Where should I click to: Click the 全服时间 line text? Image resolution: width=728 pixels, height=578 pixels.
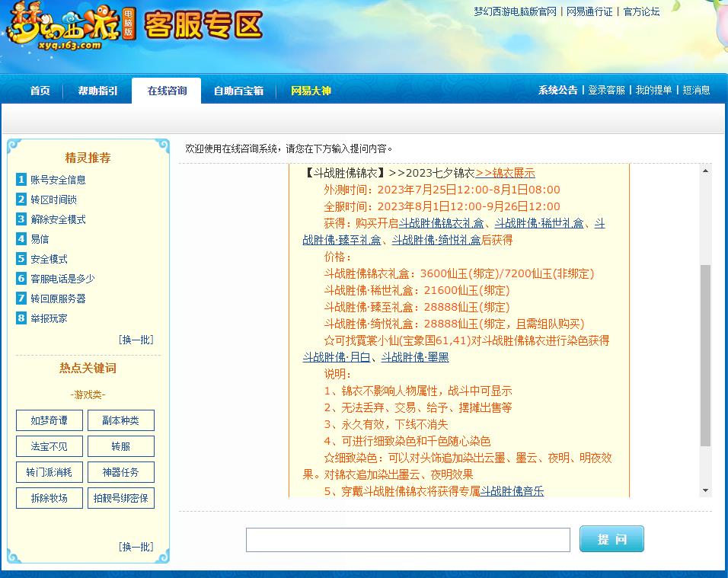coord(442,206)
